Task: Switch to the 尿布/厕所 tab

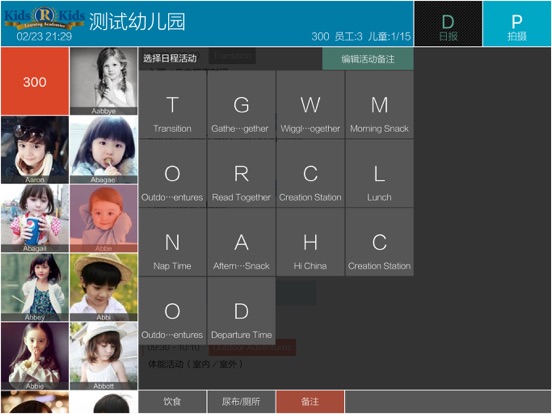Action: [x=241, y=401]
